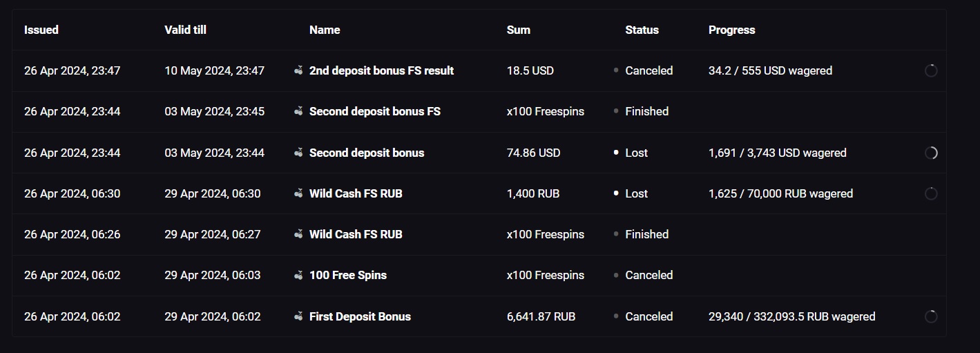Screen dimensions: 980x353
Task: Click the Valid till column header
Action: [x=185, y=30]
